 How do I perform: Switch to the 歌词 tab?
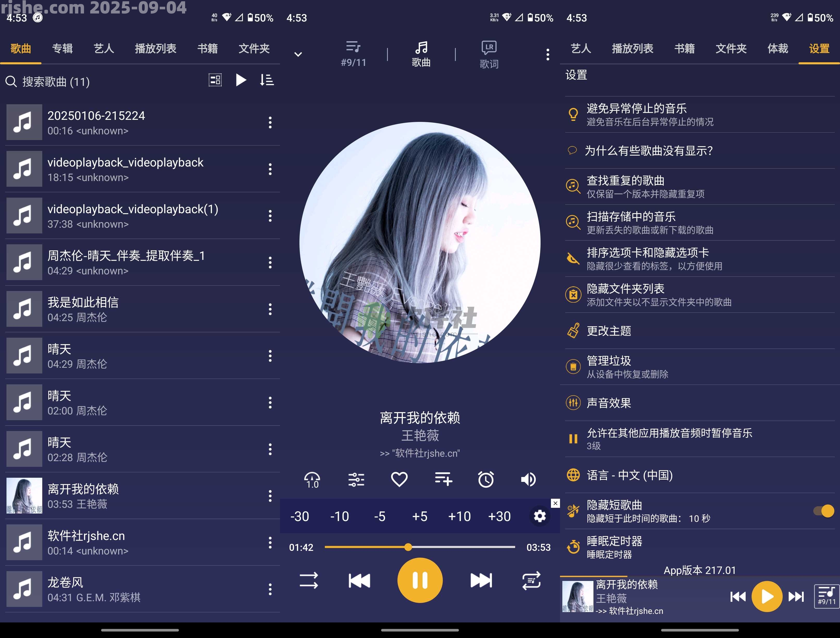pyautogui.click(x=488, y=53)
